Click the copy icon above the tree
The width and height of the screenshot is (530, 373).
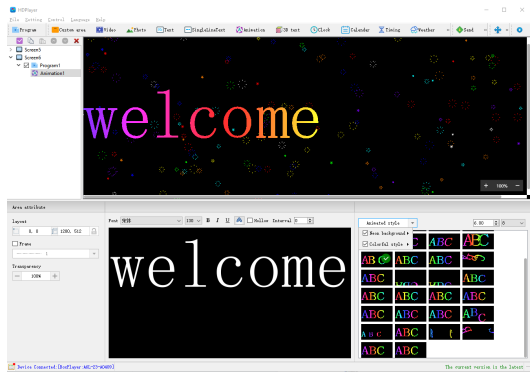click(x=31, y=41)
